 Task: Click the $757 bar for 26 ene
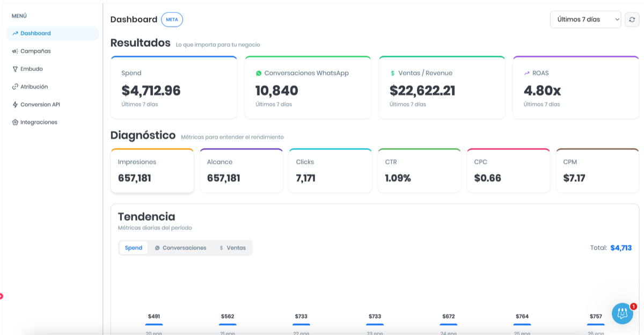tap(596, 324)
